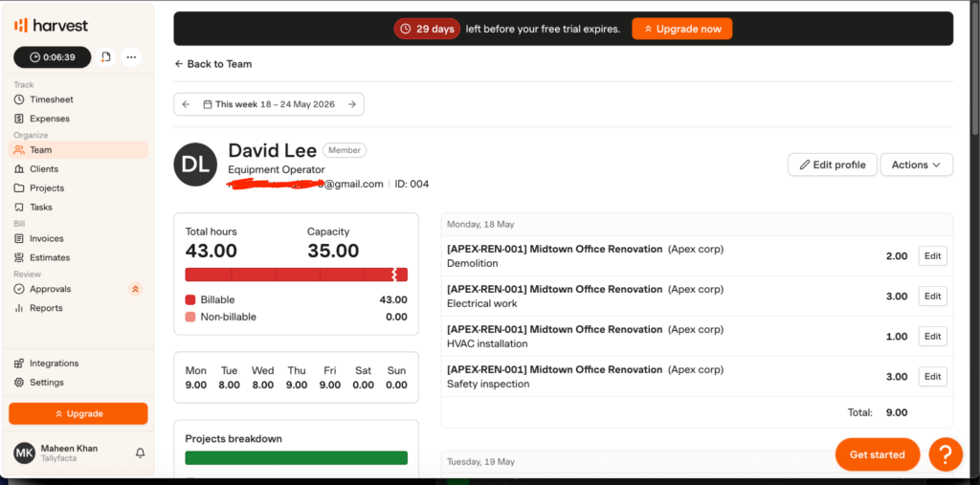The width and height of the screenshot is (980, 485).
Task: Open the notifications bell
Action: pyautogui.click(x=140, y=453)
